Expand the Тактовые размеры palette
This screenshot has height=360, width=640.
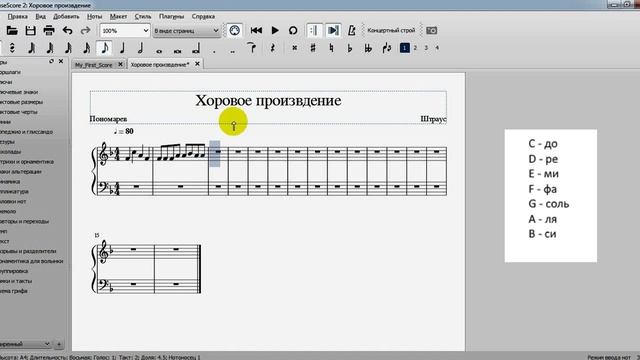[21, 102]
